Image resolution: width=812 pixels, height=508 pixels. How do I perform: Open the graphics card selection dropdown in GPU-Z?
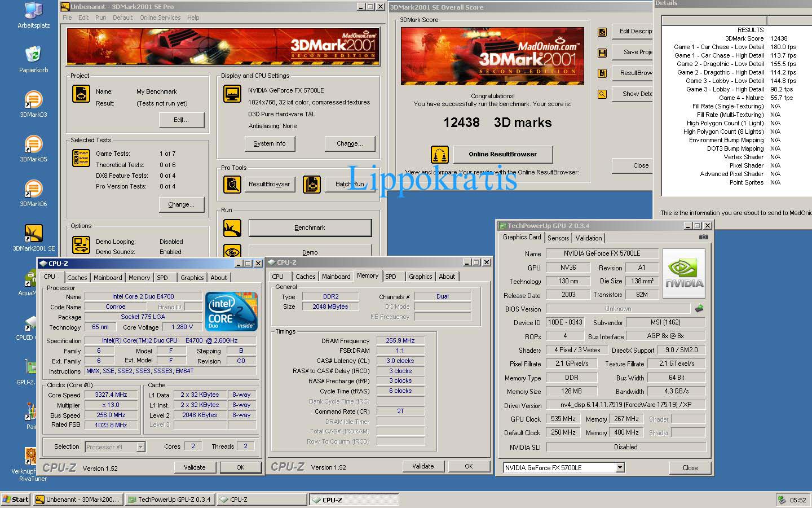(x=620, y=467)
